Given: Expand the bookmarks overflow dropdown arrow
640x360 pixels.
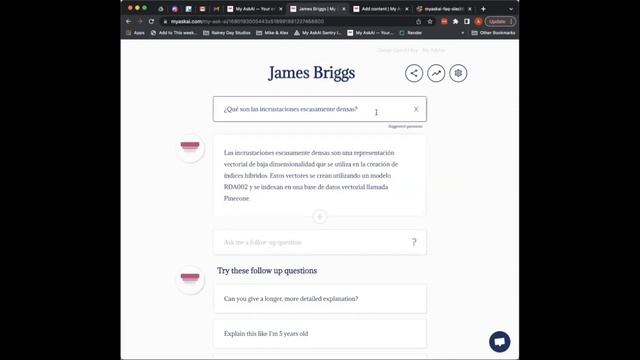Looking at the screenshot, I should 462,33.
